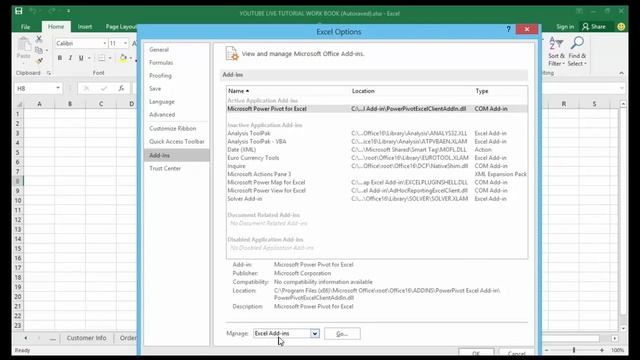This screenshot has height=360, width=640.
Task: Click the zoom in plus button
Action: pos(602,350)
